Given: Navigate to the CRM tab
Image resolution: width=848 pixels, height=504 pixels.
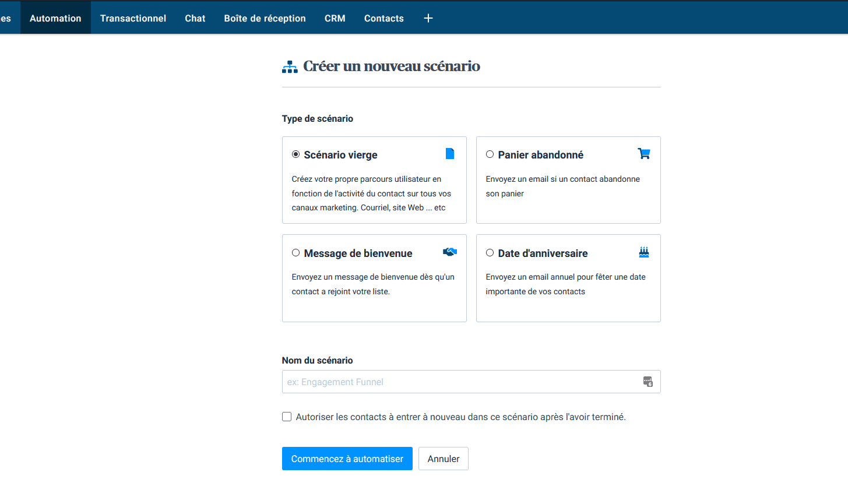Looking at the screenshot, I should [335, 18].
